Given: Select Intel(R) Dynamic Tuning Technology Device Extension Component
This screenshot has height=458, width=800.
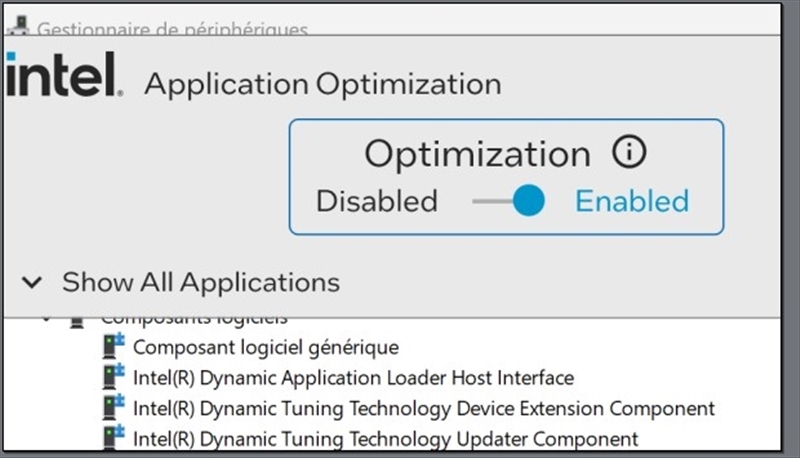Looking at the screenshot, I should click(x=424, y=409).
